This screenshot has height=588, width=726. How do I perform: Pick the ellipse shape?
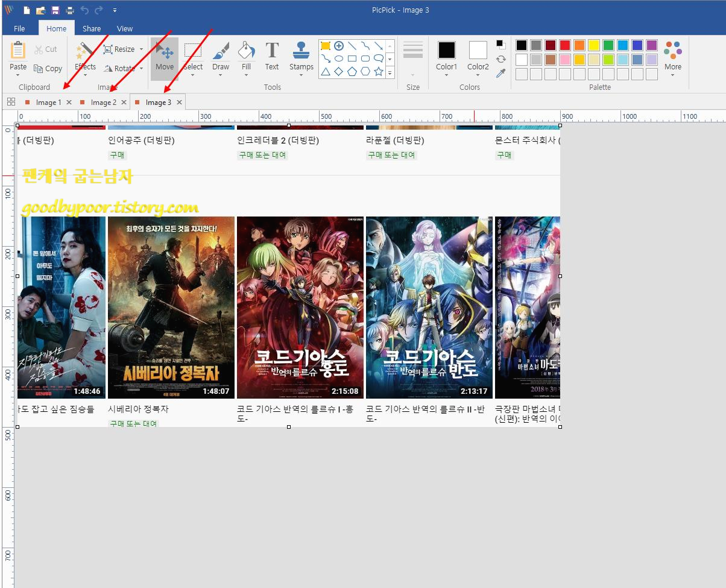(339, 58)
